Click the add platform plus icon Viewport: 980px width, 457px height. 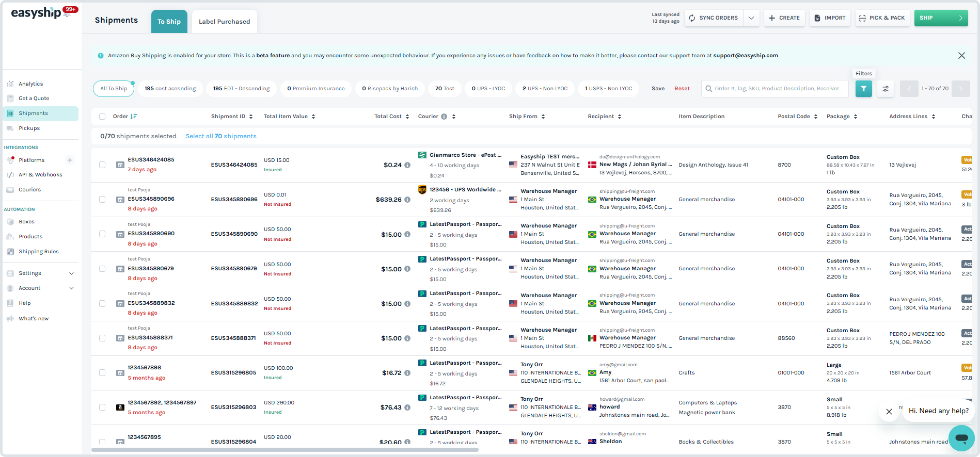pos(70,160)
